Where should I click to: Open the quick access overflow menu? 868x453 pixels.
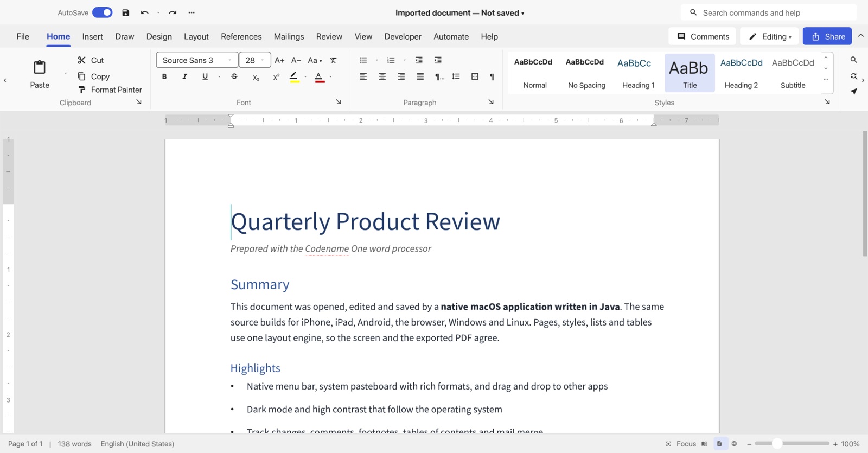tap(192, 12)
